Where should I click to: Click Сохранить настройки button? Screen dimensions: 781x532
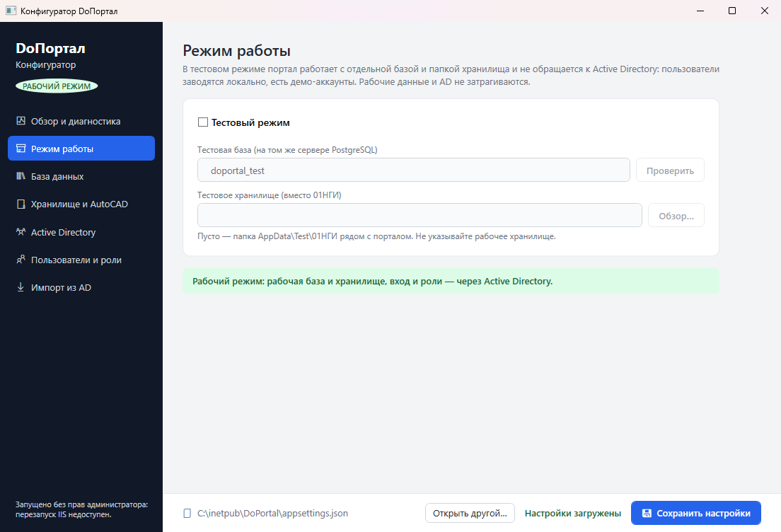click(696, 513)
